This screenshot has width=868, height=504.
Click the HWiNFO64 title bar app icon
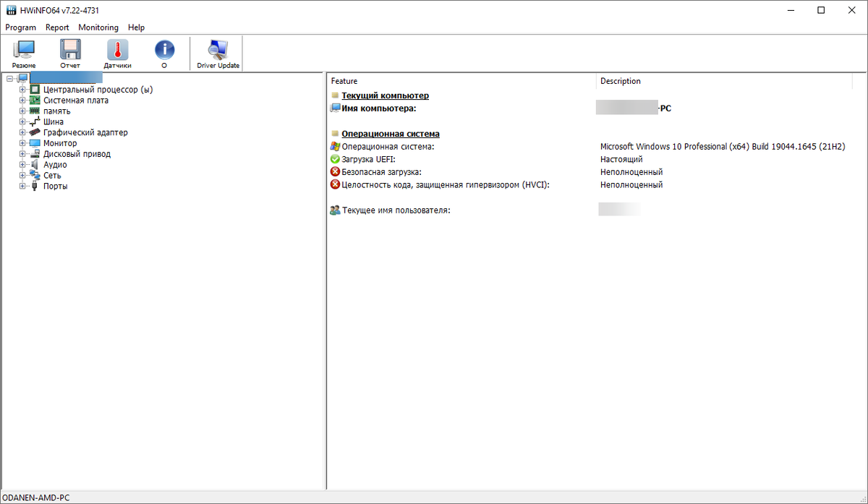pyautogui.click(x=11, y=10)
